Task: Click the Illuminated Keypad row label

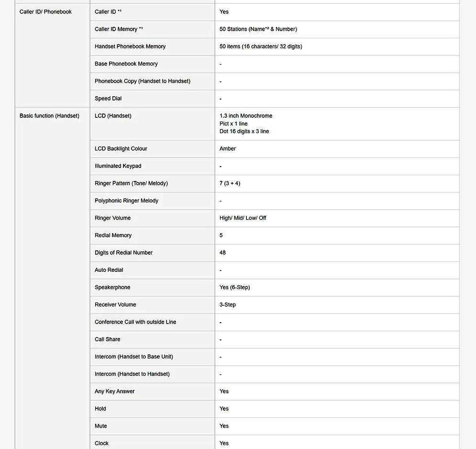Action: [x=118, y=166]
